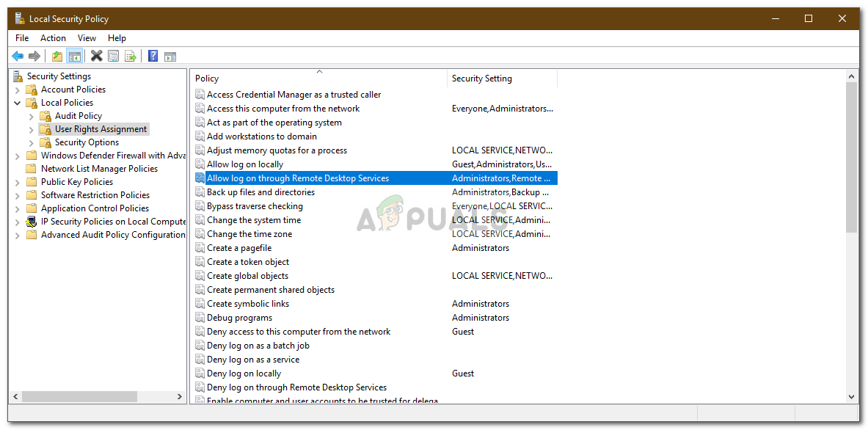
Task: Click the icon beside Create a pagefile
Action: (200, 248)
